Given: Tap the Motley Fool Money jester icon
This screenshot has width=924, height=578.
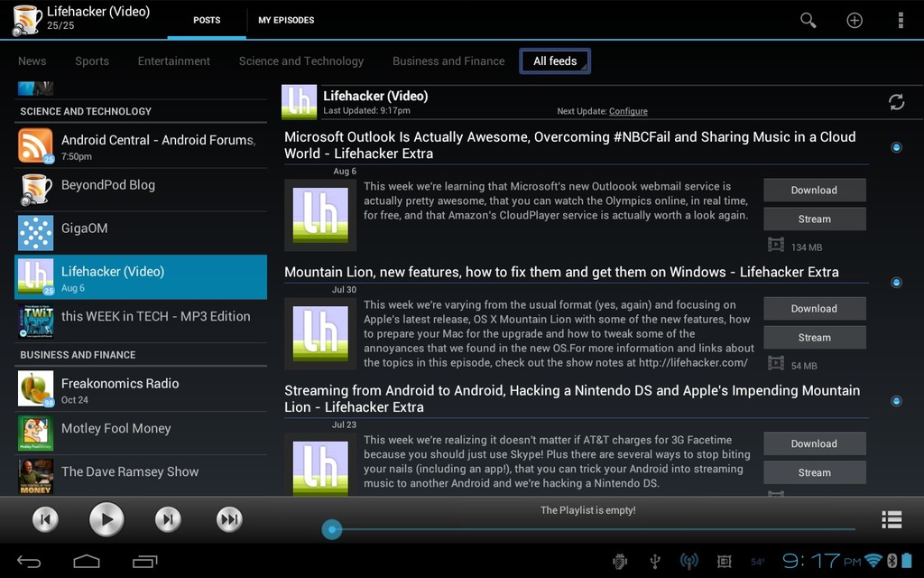Looking at the screenshot, I should [35, 433].
